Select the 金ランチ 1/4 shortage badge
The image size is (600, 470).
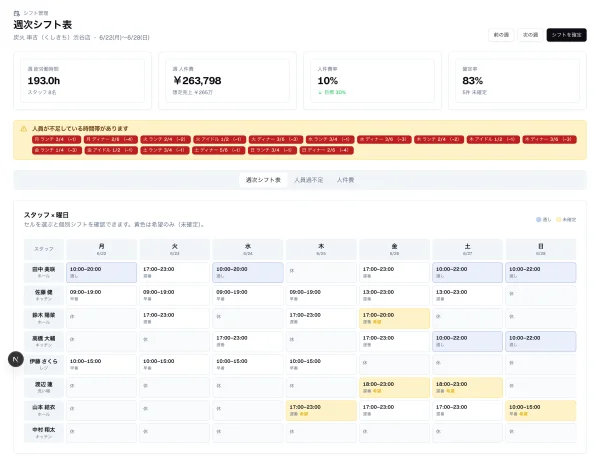coord(57,150)
